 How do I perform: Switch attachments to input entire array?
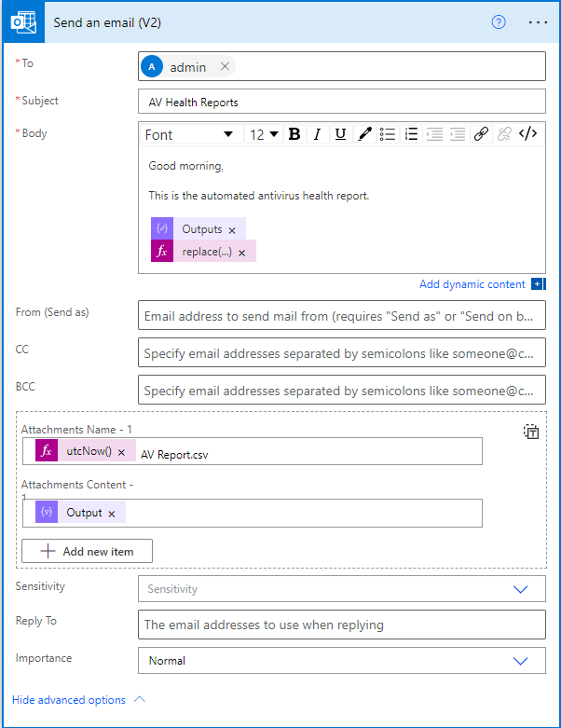click(x=530, y=432)
